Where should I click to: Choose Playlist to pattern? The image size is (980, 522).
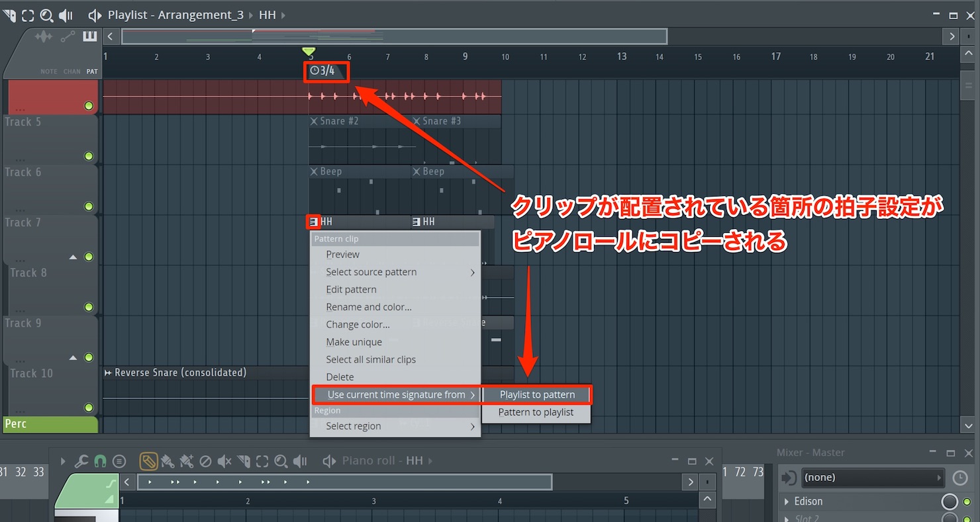[x=536, y=395]
